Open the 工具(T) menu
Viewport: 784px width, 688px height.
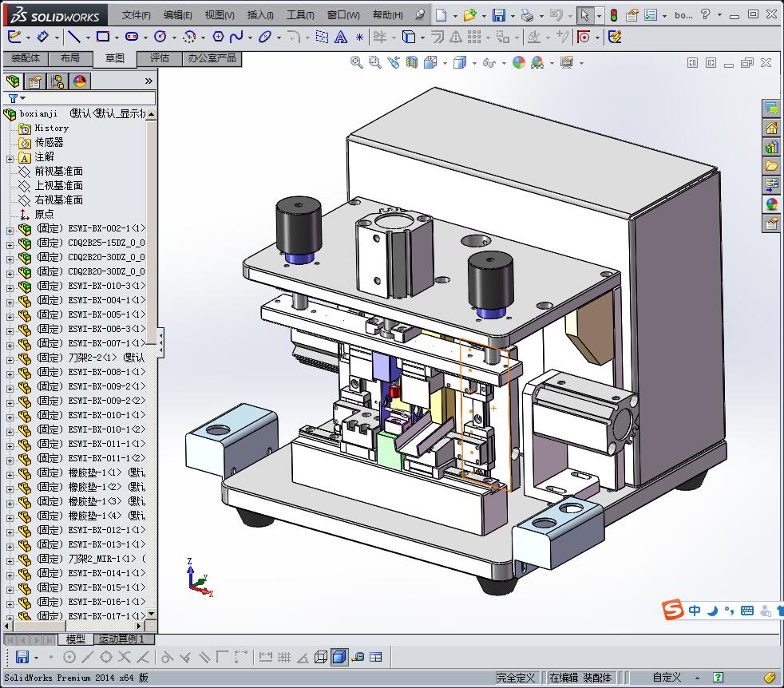click(x=300, y=15)
